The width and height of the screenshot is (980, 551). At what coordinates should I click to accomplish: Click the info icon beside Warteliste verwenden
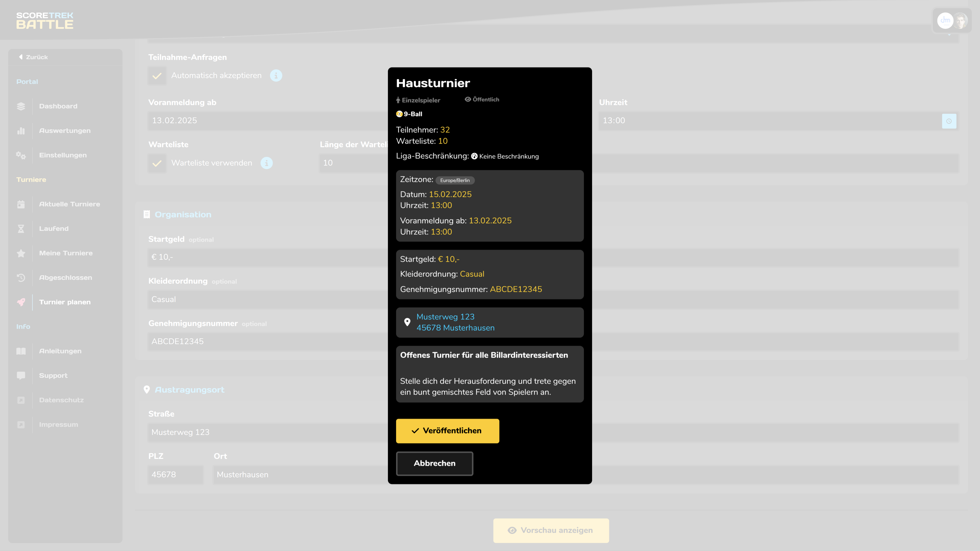(x=266, y=163)
